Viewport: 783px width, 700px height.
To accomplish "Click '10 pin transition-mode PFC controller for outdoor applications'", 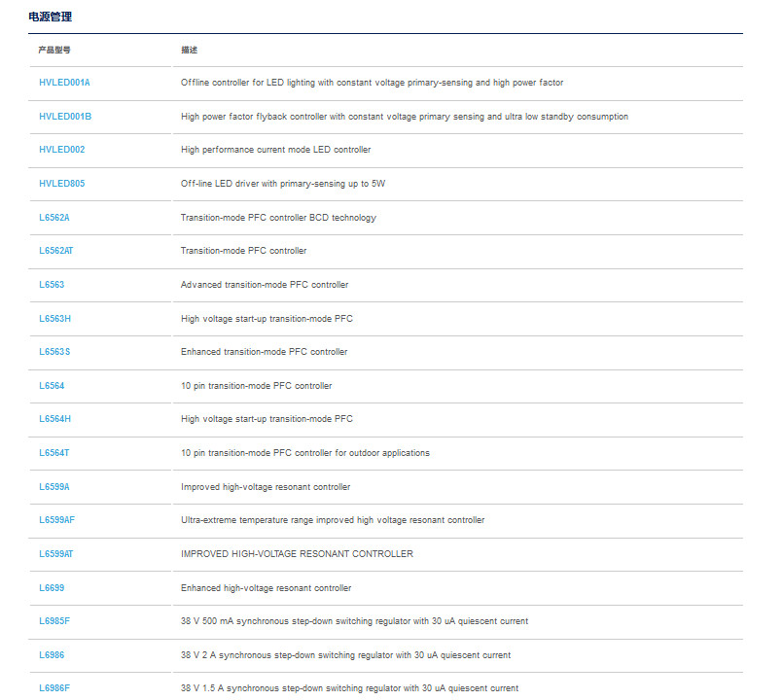I will point(305,452).
